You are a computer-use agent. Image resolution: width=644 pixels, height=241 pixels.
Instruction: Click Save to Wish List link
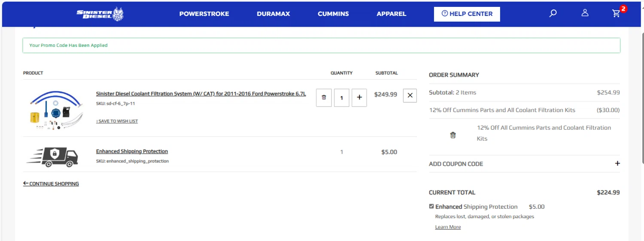pos(117,121)
